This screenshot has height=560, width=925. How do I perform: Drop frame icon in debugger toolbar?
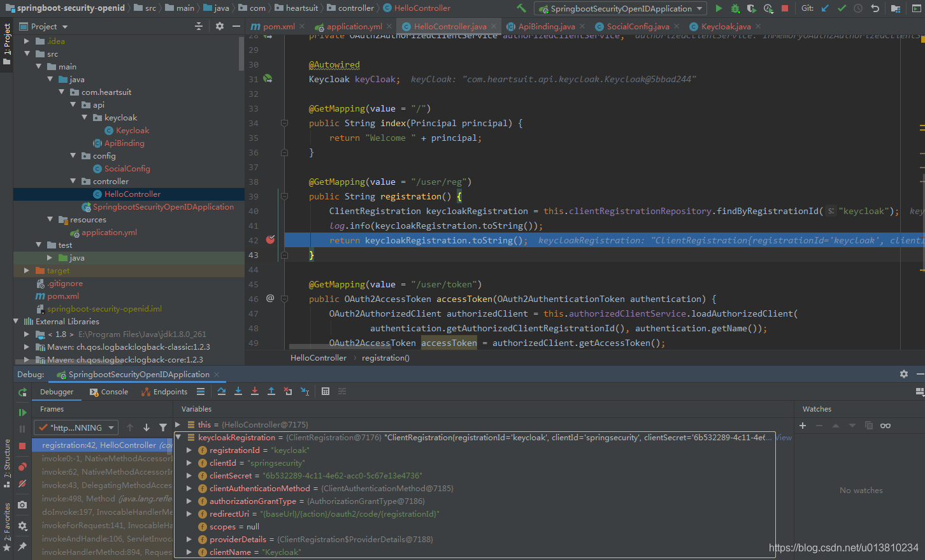click(288, 391)
